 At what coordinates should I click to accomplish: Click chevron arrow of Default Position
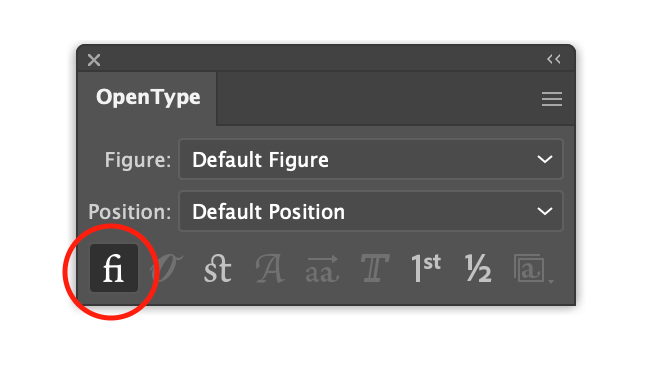coord(545,211)
